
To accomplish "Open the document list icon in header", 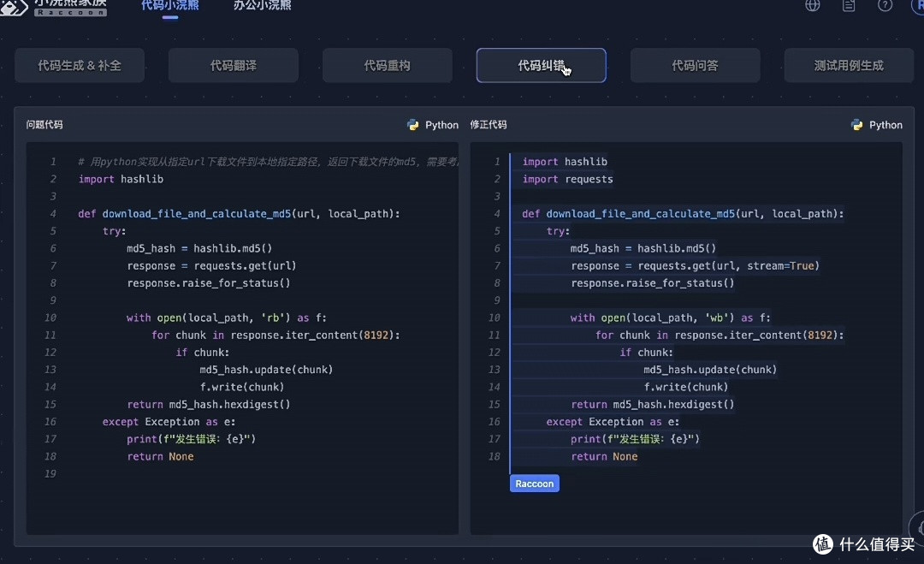I will (849, 5).
